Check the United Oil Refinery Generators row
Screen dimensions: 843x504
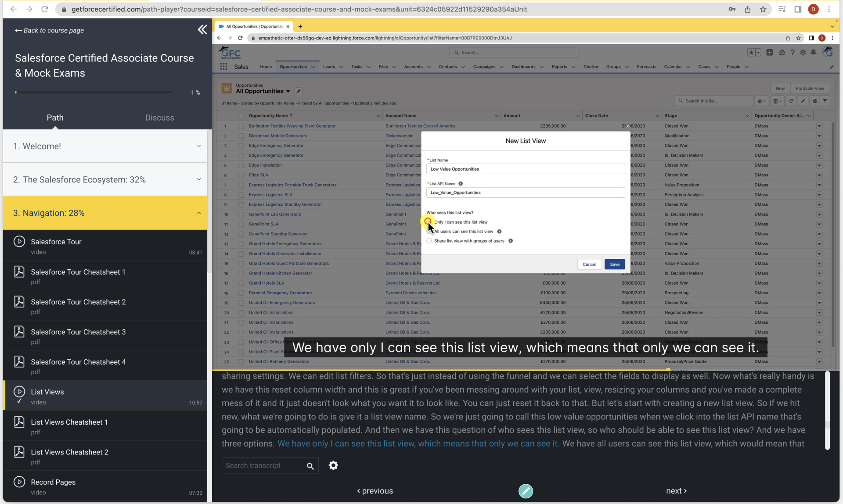pyautogui.click(x=241, y=362)
